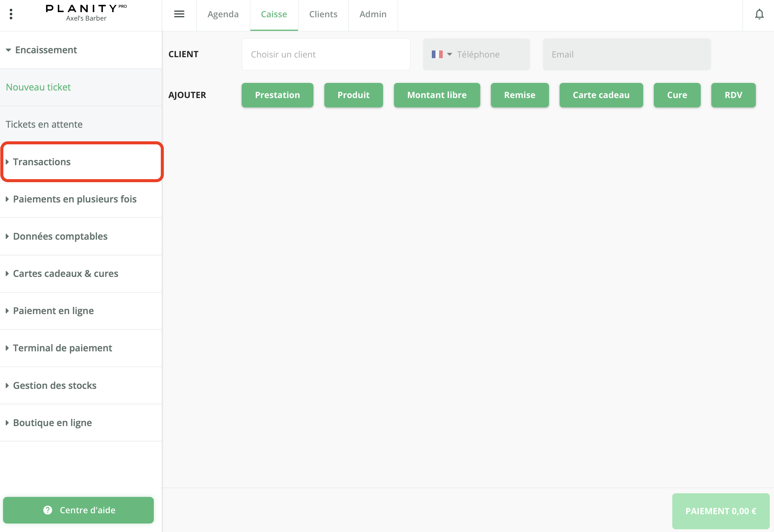Expand Gestion des stocks section
This screenshot has height=532, width=774.
[x=55, y=385]
